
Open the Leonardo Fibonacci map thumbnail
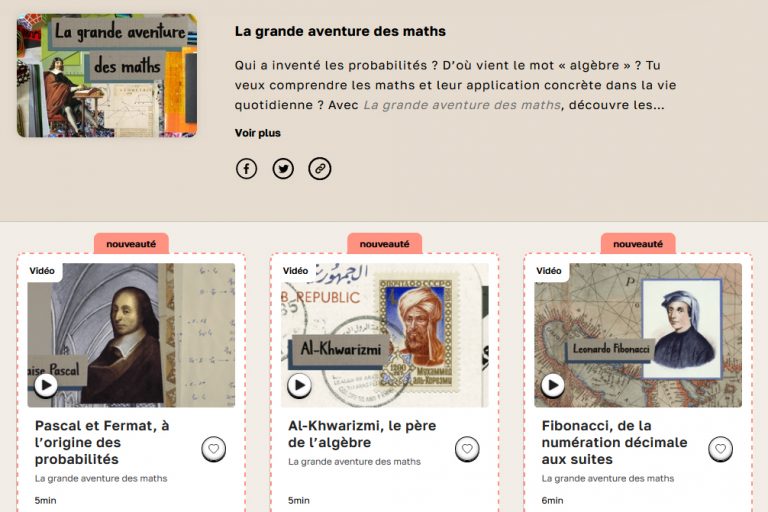638,335
